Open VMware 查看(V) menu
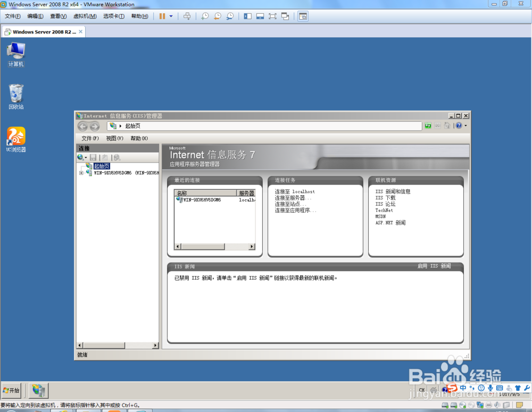 coord(59,16)
